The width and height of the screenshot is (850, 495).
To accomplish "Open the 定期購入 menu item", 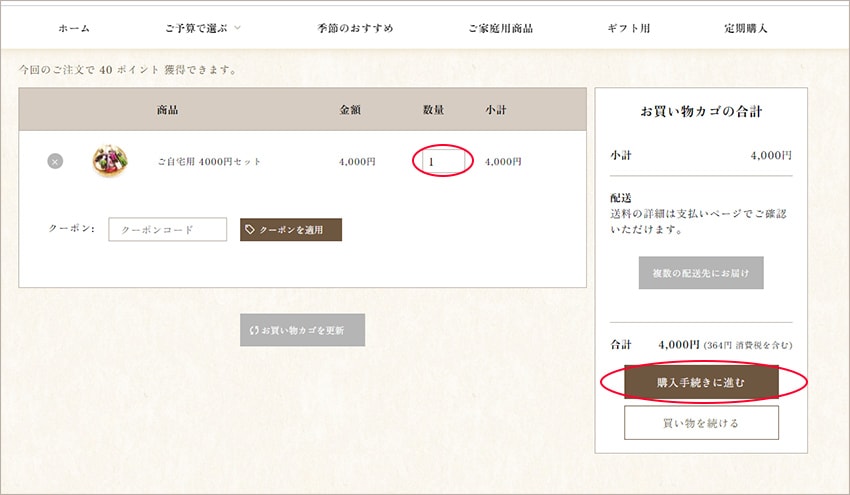I will pyautogui.click(x=746, y=28).
